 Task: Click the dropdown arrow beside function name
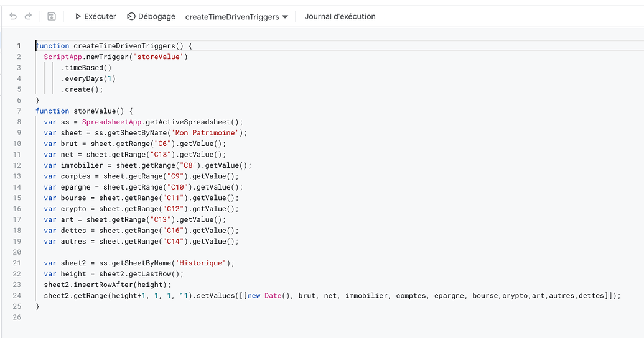tap(285, 17)
